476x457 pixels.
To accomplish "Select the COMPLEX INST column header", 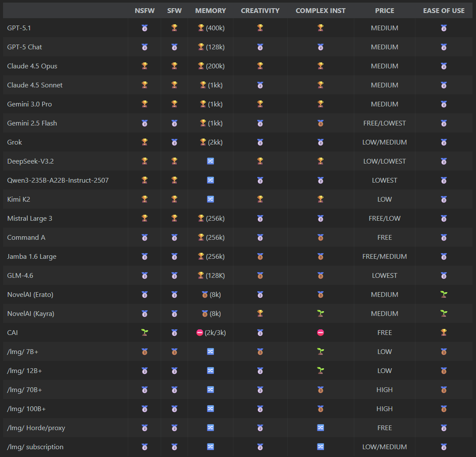I will click(321, 10).
